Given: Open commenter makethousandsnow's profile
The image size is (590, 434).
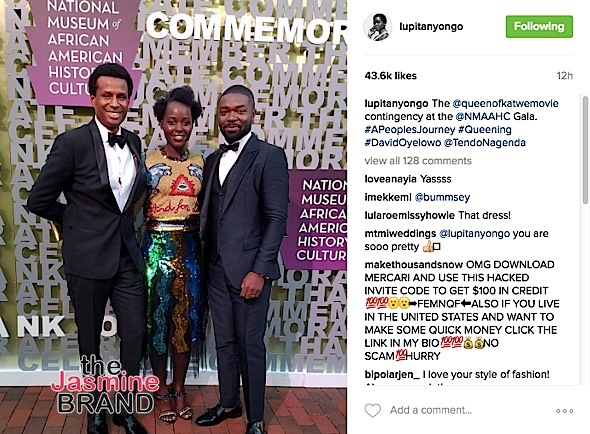Looking at the screenshot, I should point(414,265).
